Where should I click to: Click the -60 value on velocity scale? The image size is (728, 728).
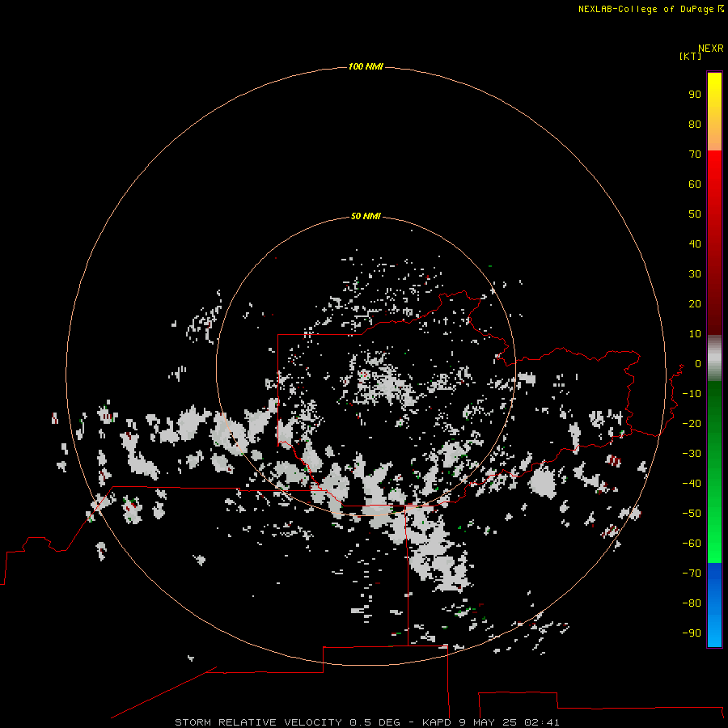[x=692, y=544]
